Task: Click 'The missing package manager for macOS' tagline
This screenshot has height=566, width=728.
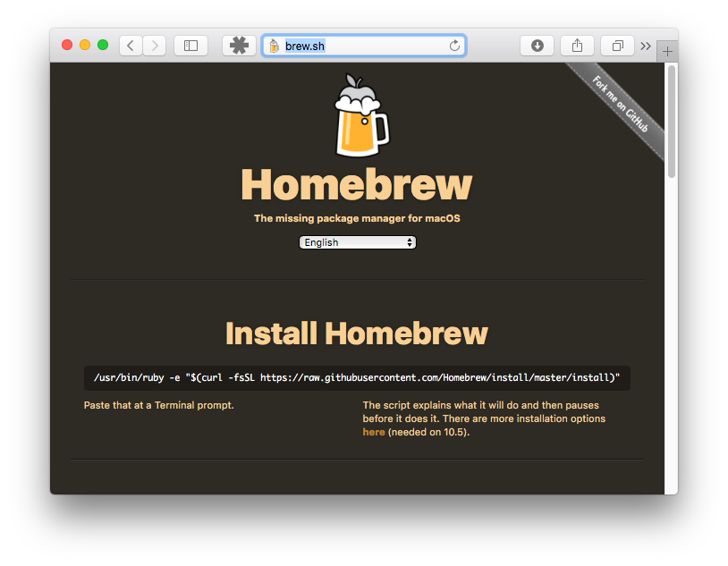Action: [x=357, y=218]
